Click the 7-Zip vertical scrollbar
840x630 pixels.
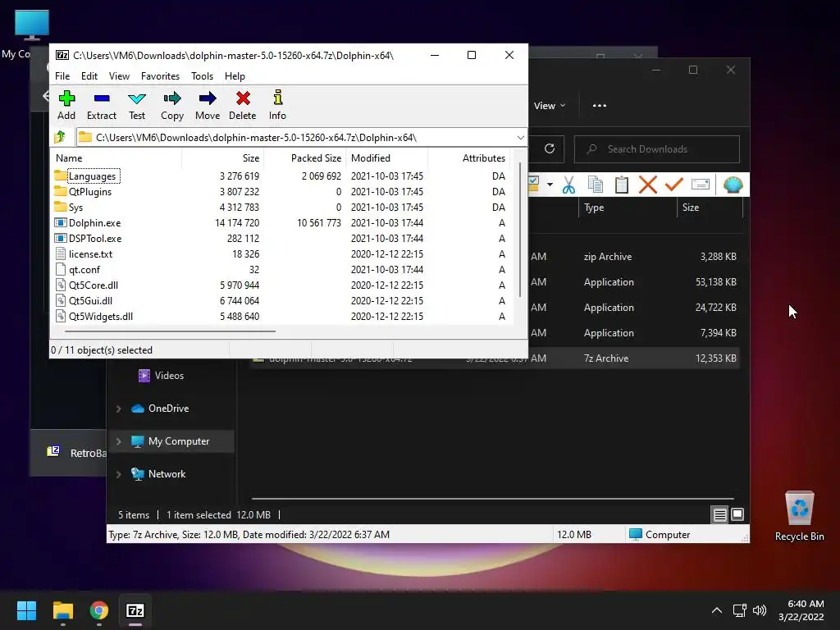[x=519, y=231]
